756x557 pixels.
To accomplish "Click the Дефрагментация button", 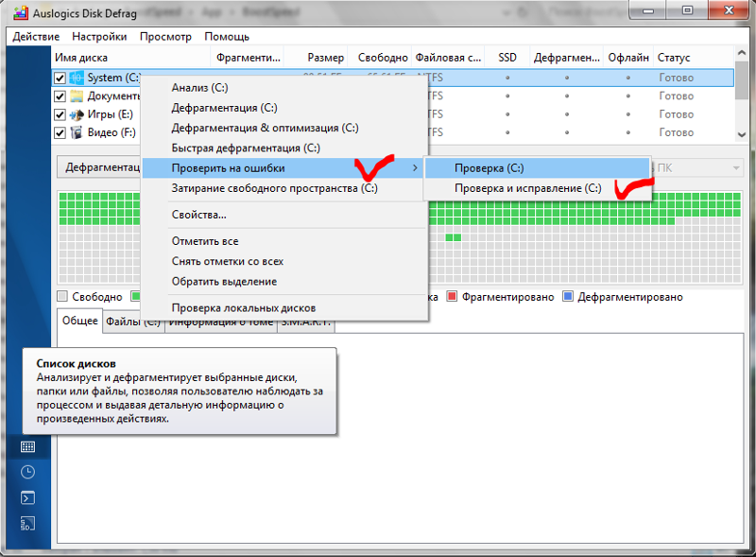I will [99, 167].
